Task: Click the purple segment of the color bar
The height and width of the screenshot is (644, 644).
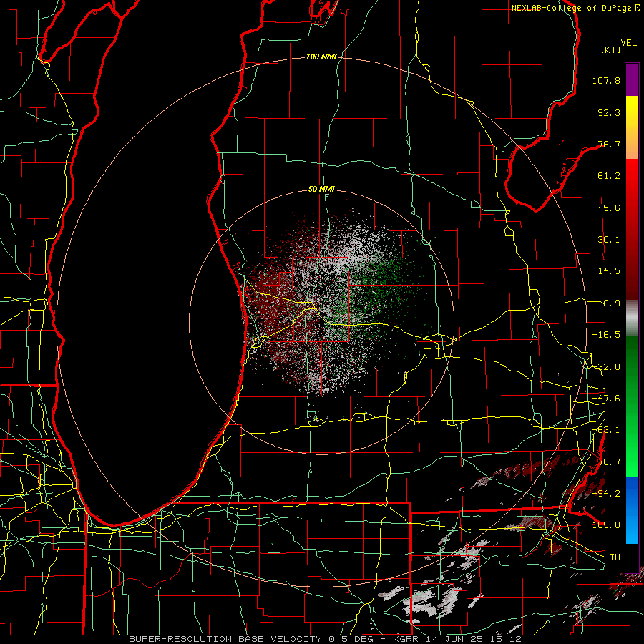Action: point(632,79)
